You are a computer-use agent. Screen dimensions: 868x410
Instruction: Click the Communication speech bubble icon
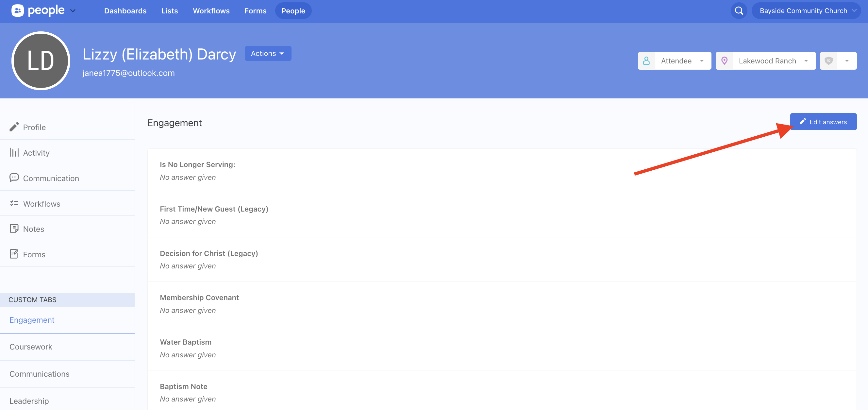[x=14, y=178]
